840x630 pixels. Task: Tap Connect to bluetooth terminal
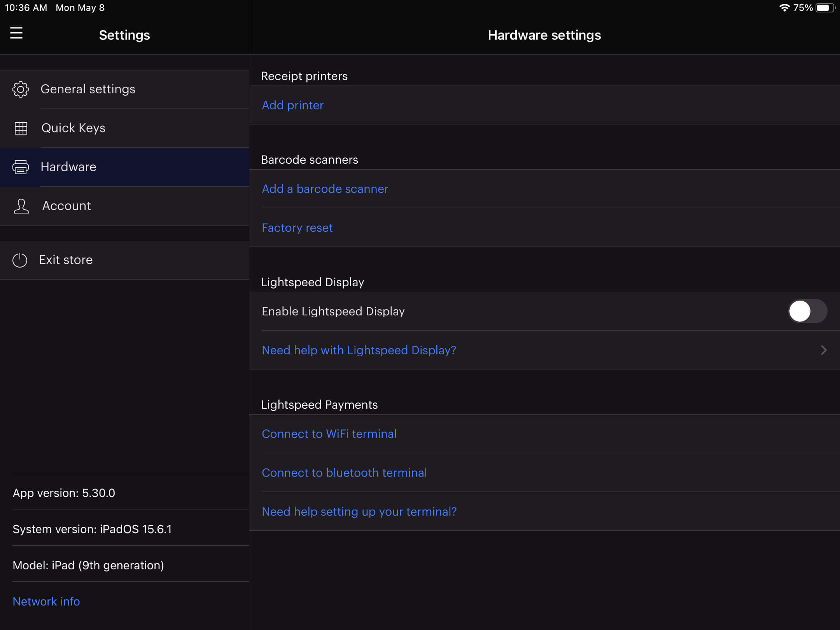pos(344,473)
